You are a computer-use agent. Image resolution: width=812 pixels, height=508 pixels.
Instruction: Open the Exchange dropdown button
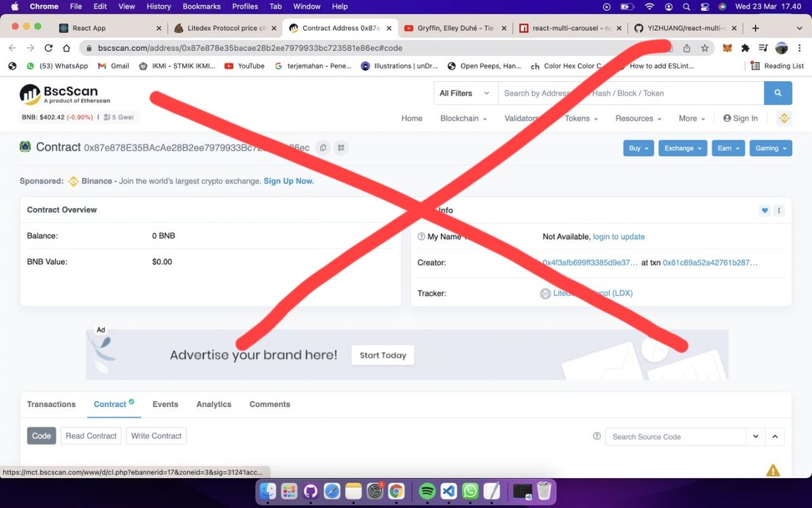683,148
